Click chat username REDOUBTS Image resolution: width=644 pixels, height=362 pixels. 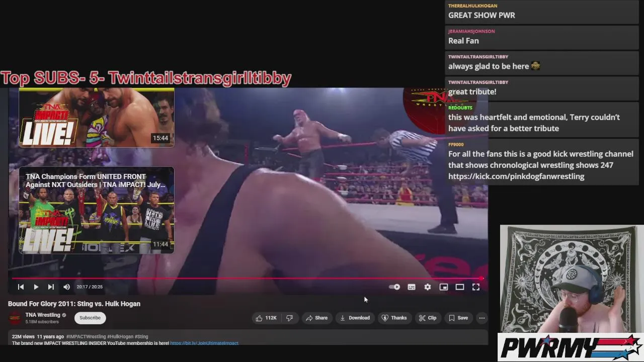pyautogui.click(x=460, y=108)
